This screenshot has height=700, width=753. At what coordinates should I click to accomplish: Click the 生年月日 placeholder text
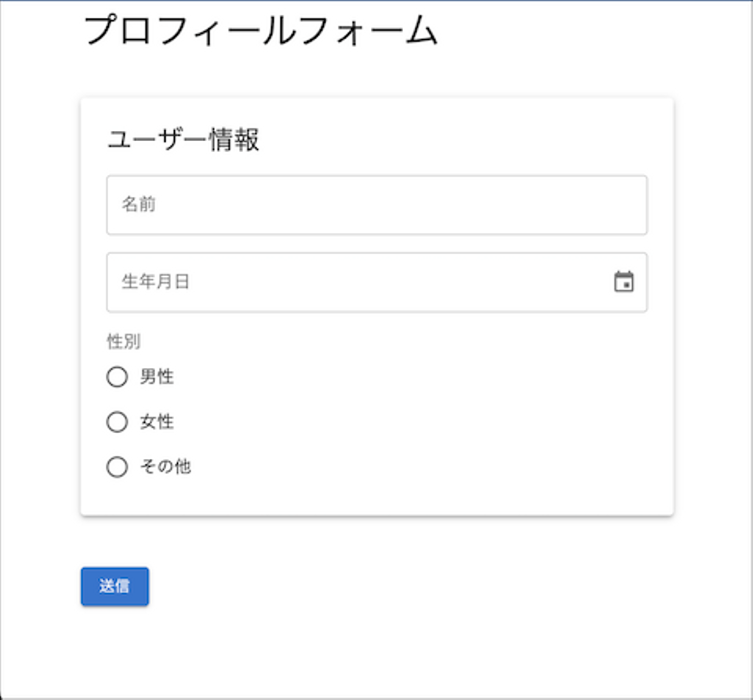pos(155,282)
